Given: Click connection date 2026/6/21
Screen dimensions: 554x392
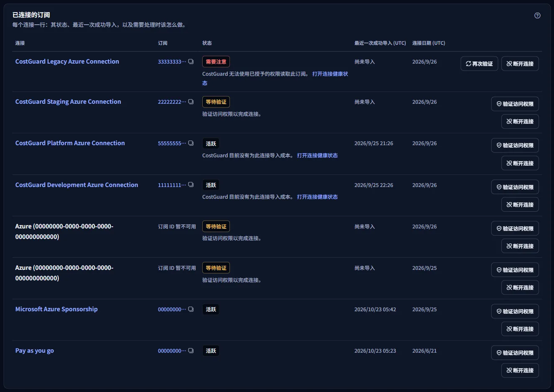Looking at the screenshot, I should coord(424,351).
